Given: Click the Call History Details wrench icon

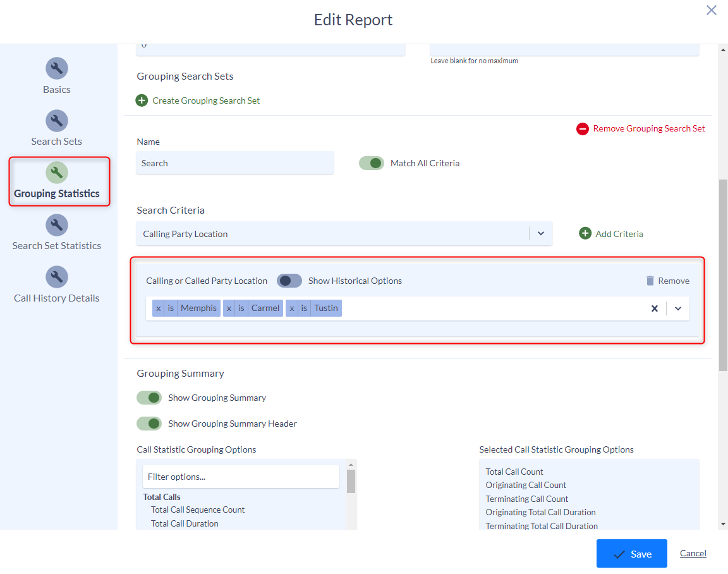Looking at the screenshot, I should click(x=56, y=276).
